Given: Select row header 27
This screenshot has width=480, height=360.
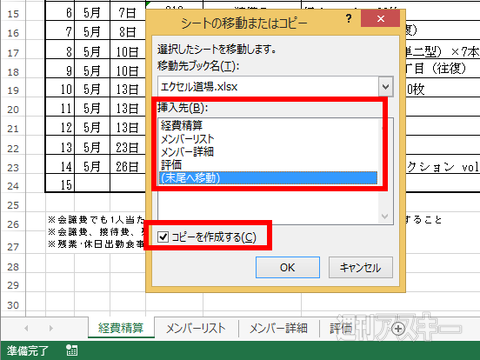Looking at the screenshot, I should click(13, 247).
